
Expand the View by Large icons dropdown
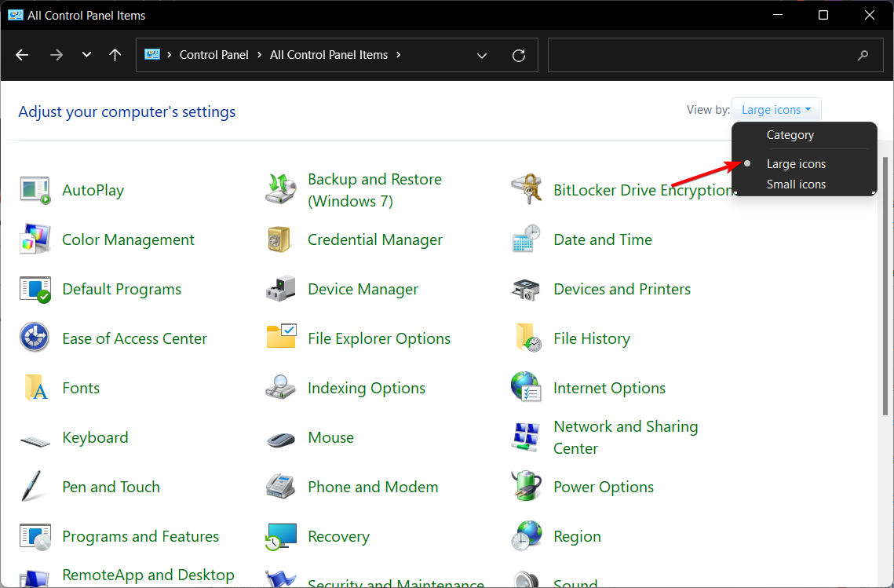[x=775, y=110]
